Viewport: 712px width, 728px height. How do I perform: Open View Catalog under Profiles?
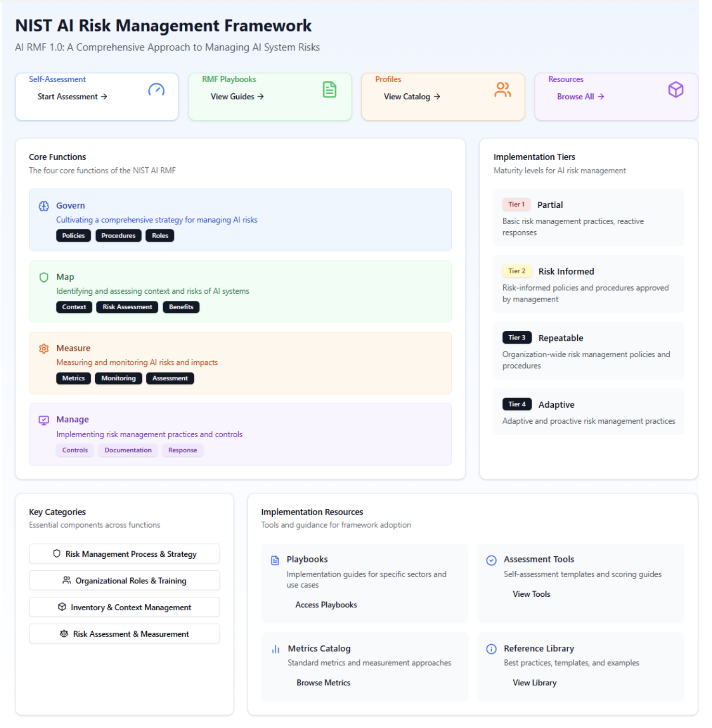click(x=412, y=97)
